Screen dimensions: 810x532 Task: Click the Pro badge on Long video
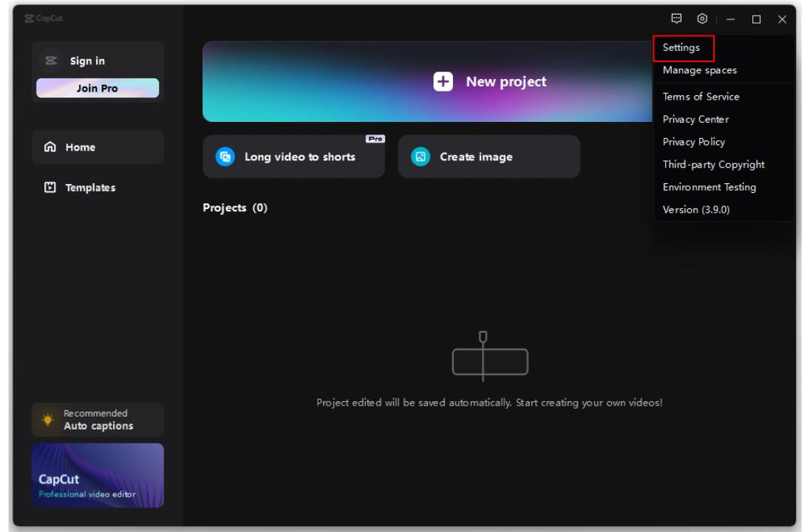pos(375,139)
